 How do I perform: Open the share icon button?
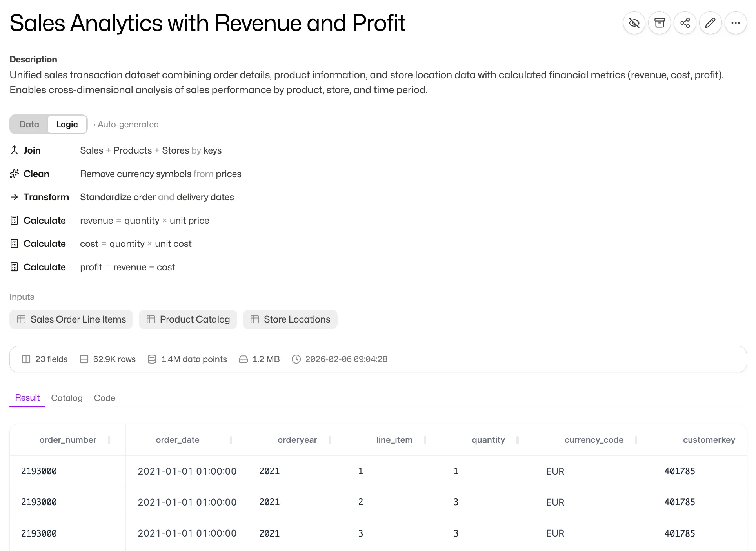point(685,23)
